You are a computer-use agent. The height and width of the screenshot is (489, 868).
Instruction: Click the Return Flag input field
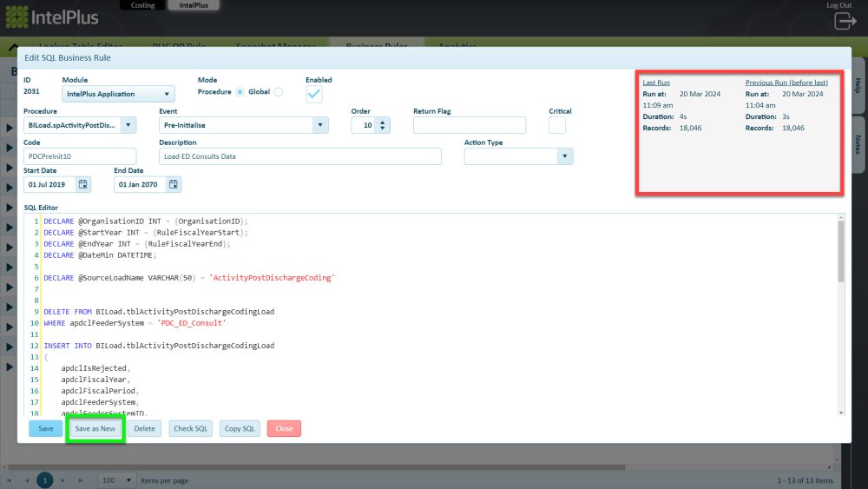(x=470, y=125)
